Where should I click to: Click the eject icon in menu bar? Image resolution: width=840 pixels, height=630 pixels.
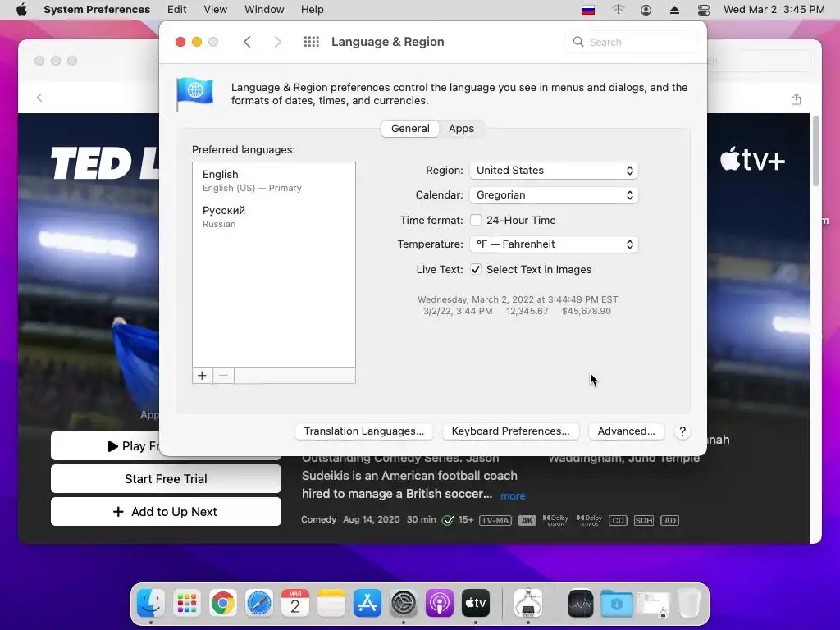(674, 10)
